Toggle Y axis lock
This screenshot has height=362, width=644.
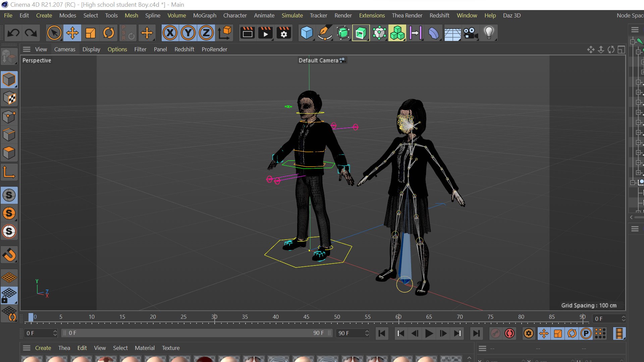[188, 33]
